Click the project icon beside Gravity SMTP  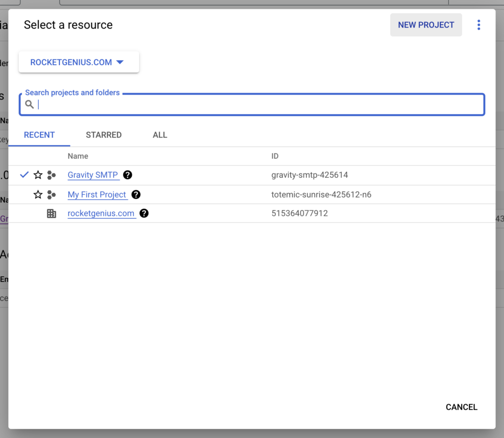point(52,175)
